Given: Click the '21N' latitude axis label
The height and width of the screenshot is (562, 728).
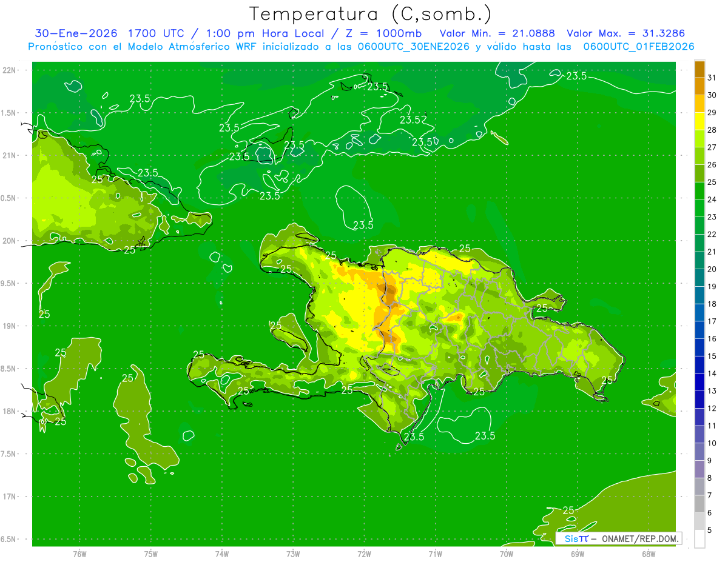Looking at the screenshot, I should click(9, 156).
